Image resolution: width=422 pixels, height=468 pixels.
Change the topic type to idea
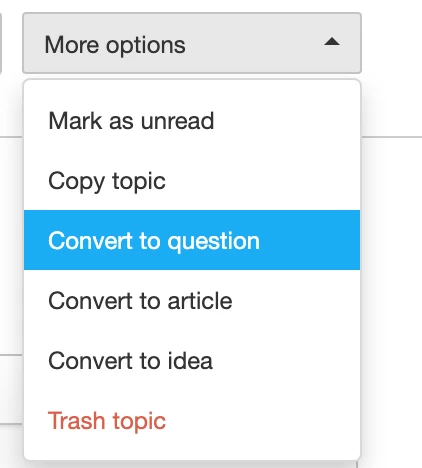click(192, 360)
